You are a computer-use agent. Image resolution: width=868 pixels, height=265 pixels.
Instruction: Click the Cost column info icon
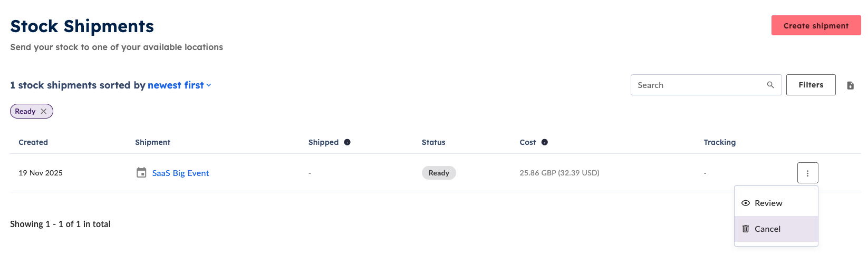(x=545, y=142)
